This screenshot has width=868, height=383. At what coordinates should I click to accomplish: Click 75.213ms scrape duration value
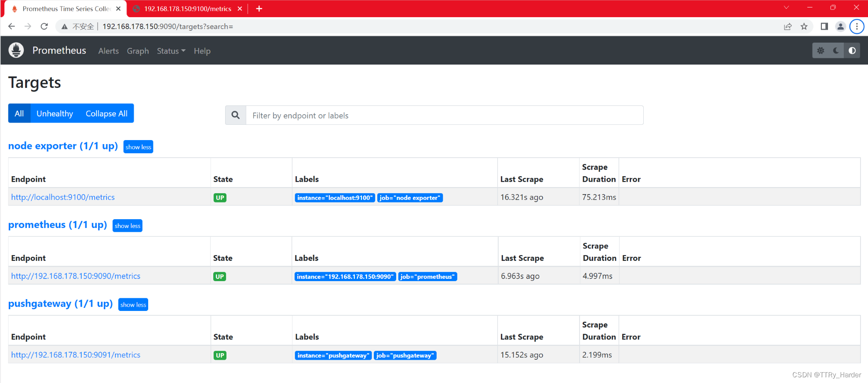point(599,197)
